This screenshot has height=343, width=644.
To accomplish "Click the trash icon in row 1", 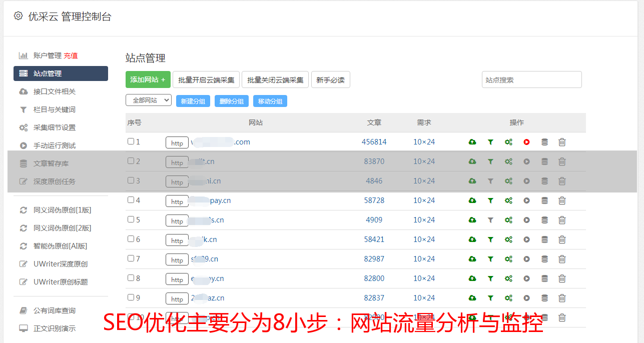I will coord(562,142).
